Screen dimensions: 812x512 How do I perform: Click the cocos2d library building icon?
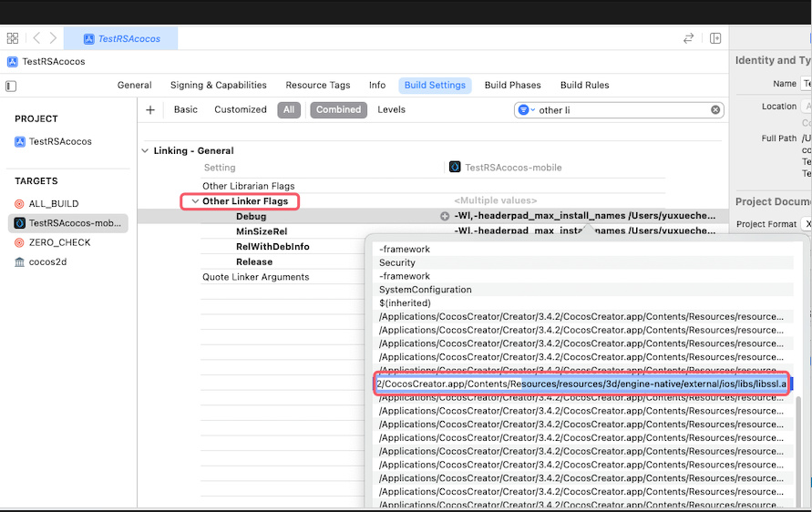click(x=19, y=262)
